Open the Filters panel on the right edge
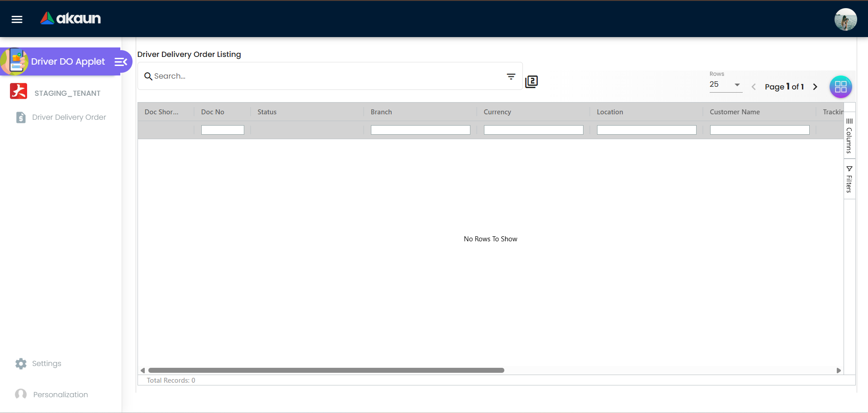 849,179
